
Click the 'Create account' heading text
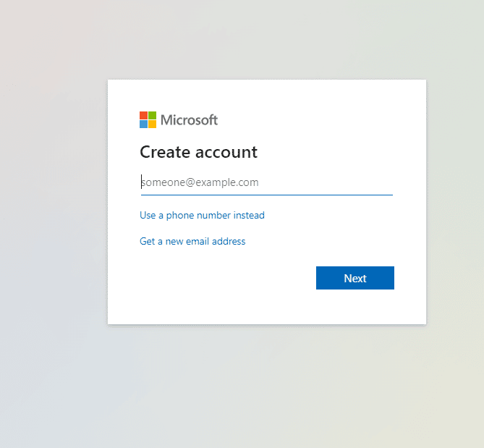point(198,152)
